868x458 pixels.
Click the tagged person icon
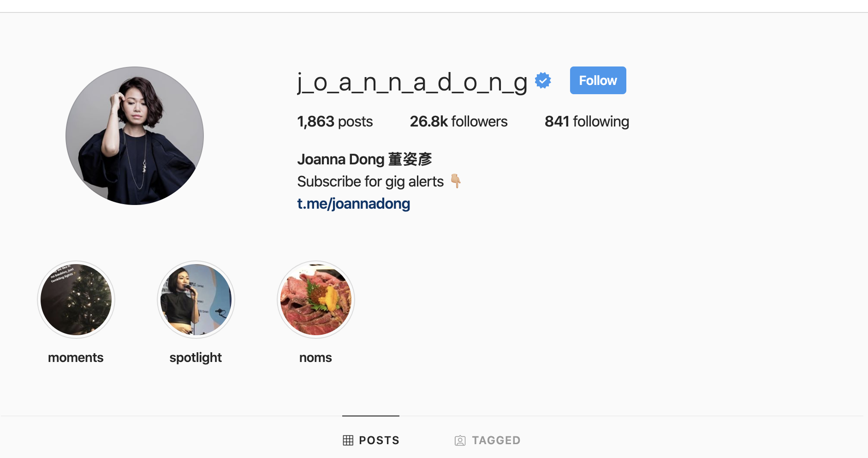[460, 440]
